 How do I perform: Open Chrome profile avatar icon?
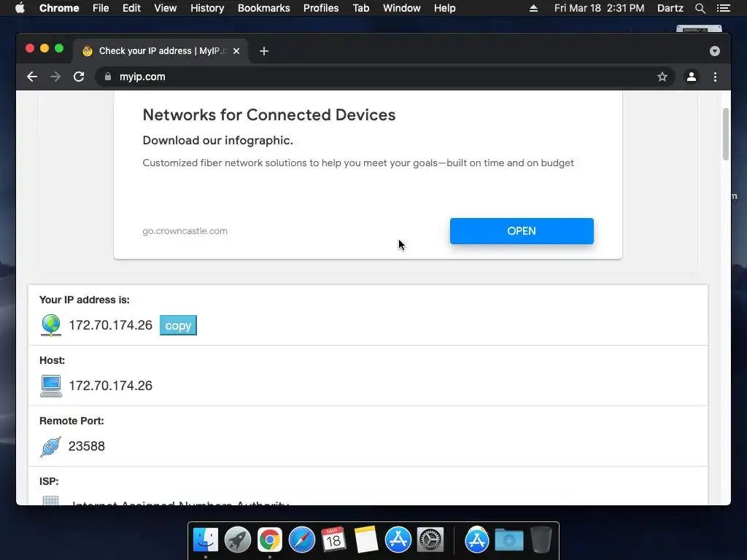[x=692, y=77]
